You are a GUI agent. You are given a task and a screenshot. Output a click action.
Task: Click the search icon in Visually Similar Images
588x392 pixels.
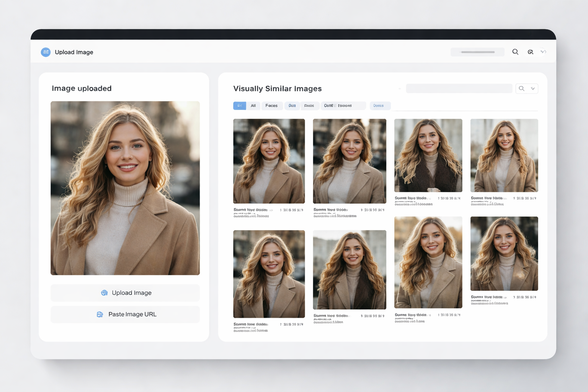click(521, 88)
